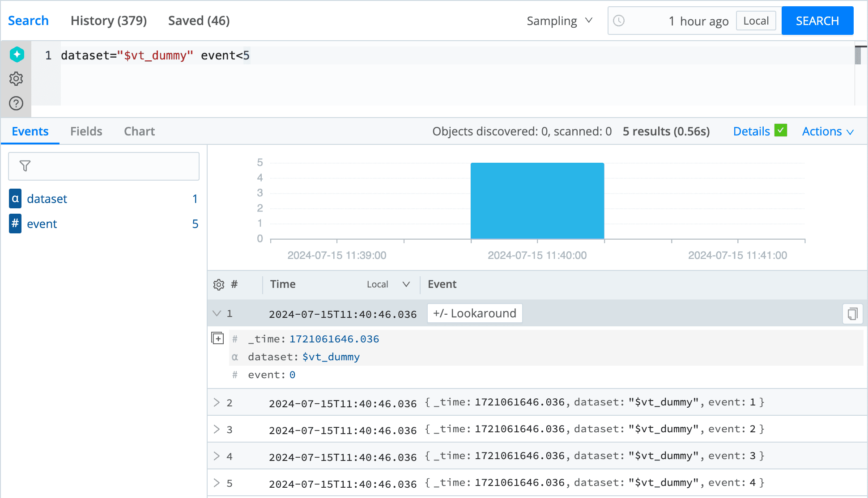This screenshot has width=868, height=498.
Task: Click the teal AI copilot hexagon icon
Action: click(17, 55)
